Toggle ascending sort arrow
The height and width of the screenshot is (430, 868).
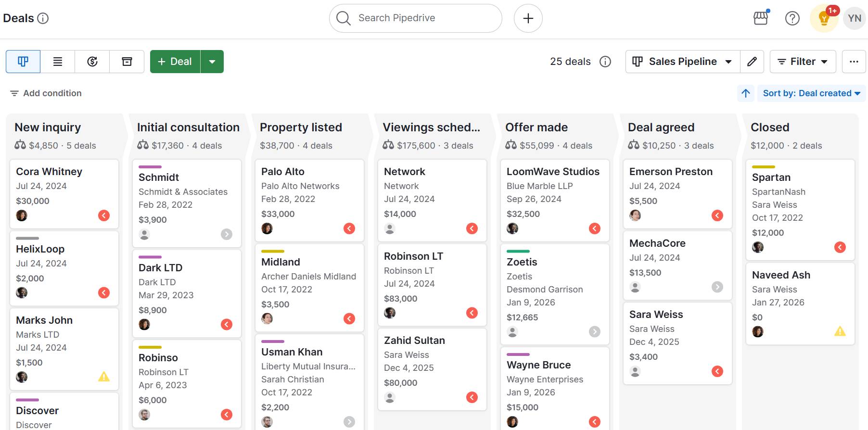(x=746, y=93)
